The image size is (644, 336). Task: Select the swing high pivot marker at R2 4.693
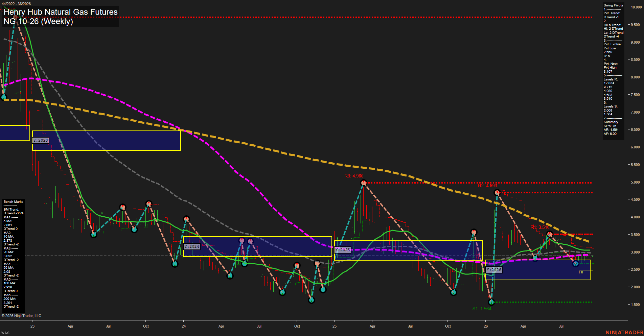[497, 193]
